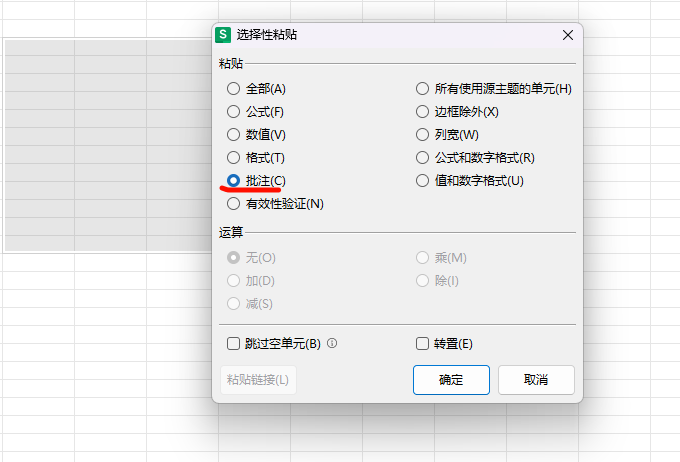Select the 全部(A) paste option
The image size is (680, 462).
(234, 89)
